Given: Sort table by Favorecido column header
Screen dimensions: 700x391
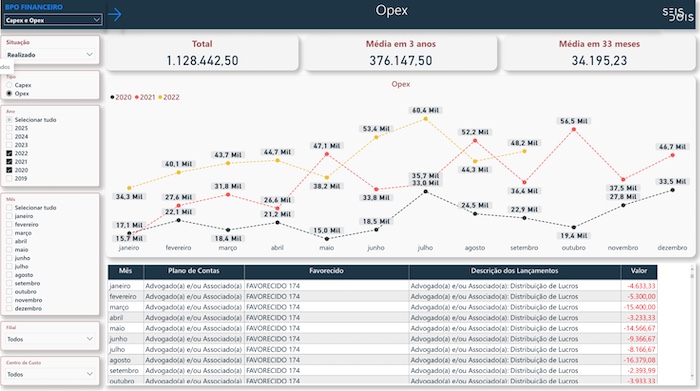Looking at the screenshot, I should (326, 271).
